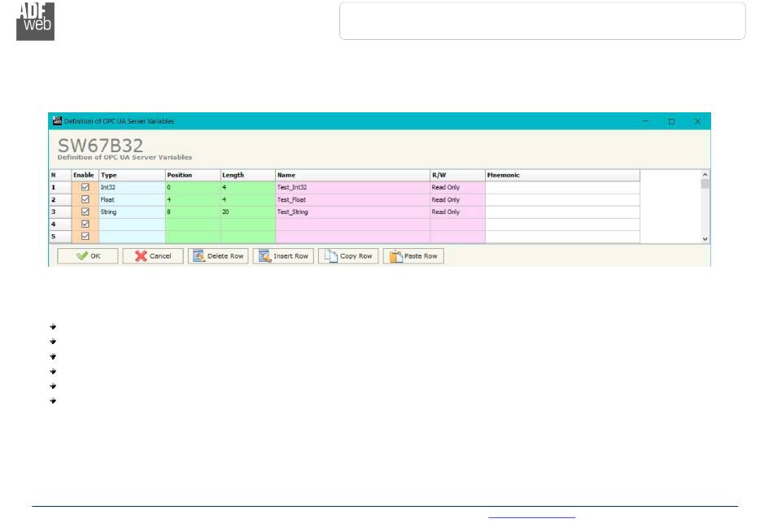Click Position cell with value 8
Screen dimensions: 773x532
[193, 212]
